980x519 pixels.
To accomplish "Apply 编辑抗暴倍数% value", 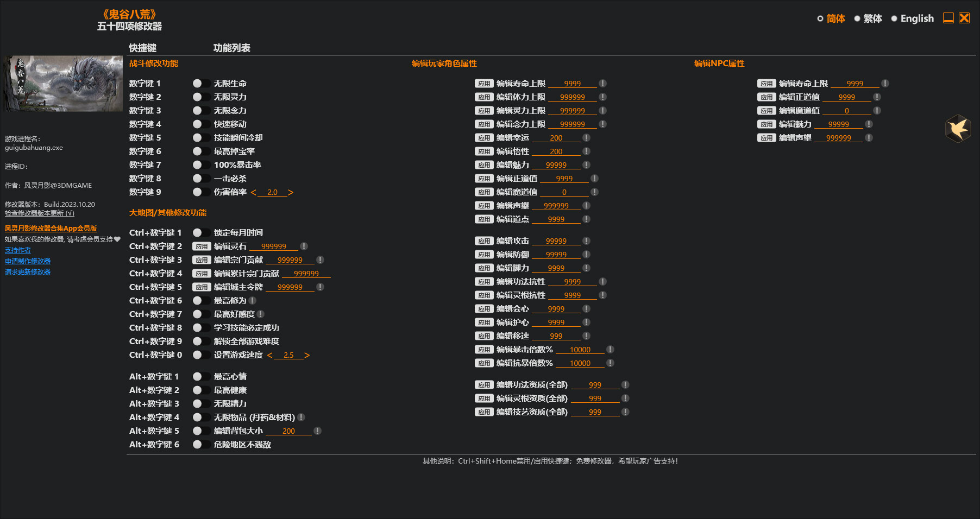I will (x=484, y=363).
